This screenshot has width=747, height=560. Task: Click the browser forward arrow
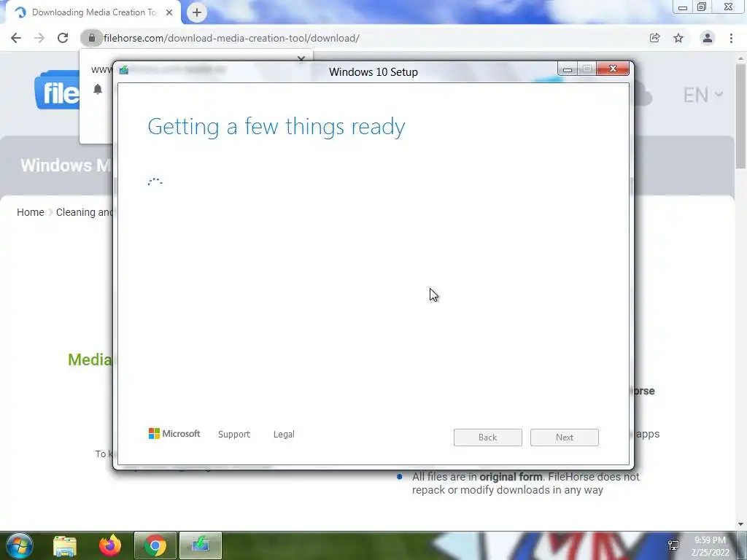click(x=39, y=38)
